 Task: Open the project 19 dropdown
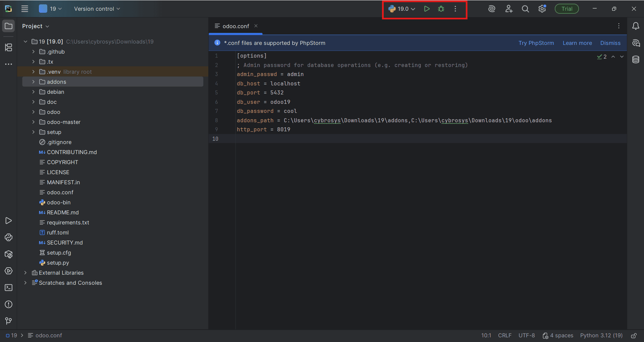pyautogui.click(x=51, y=9)
